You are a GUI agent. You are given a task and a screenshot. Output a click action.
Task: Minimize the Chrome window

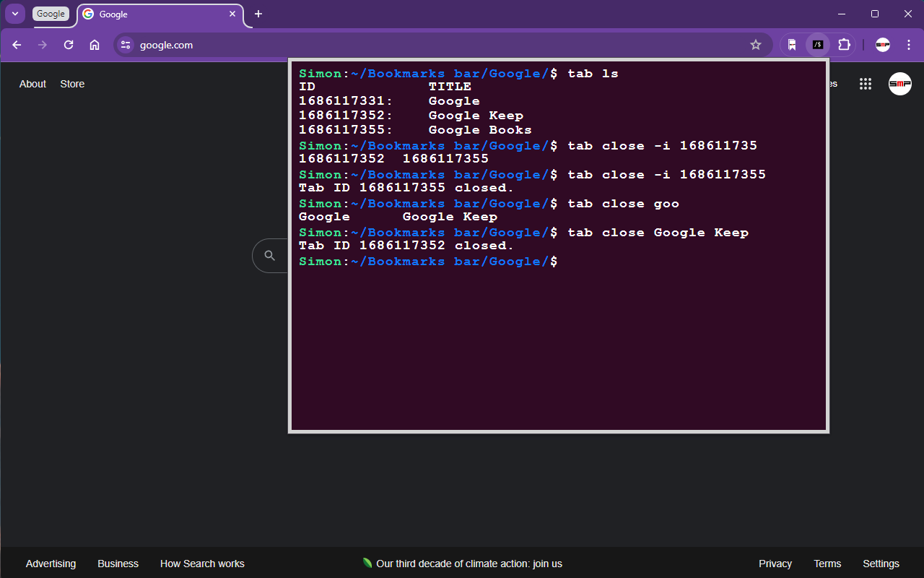click(842, 14)
